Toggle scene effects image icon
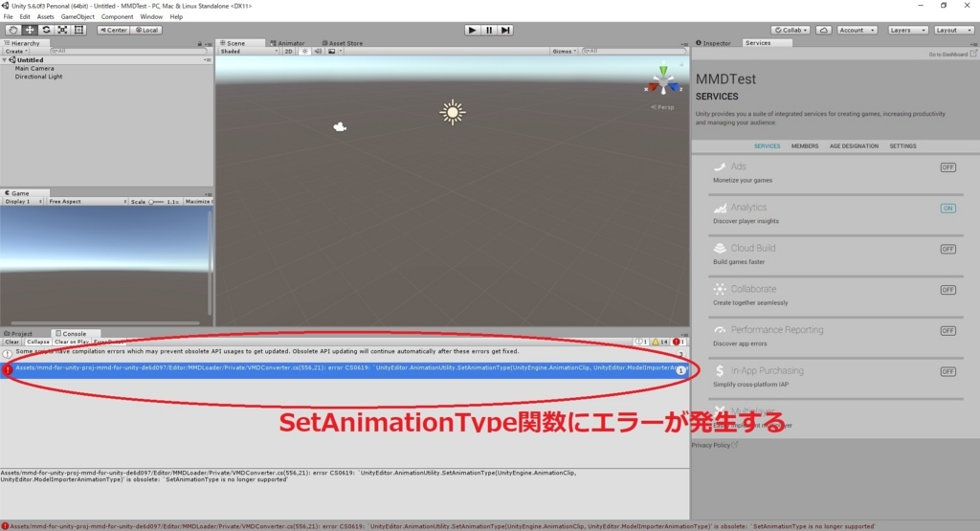Image resolution: width=980 pixels, height=531 pixels. pos(334,52)
